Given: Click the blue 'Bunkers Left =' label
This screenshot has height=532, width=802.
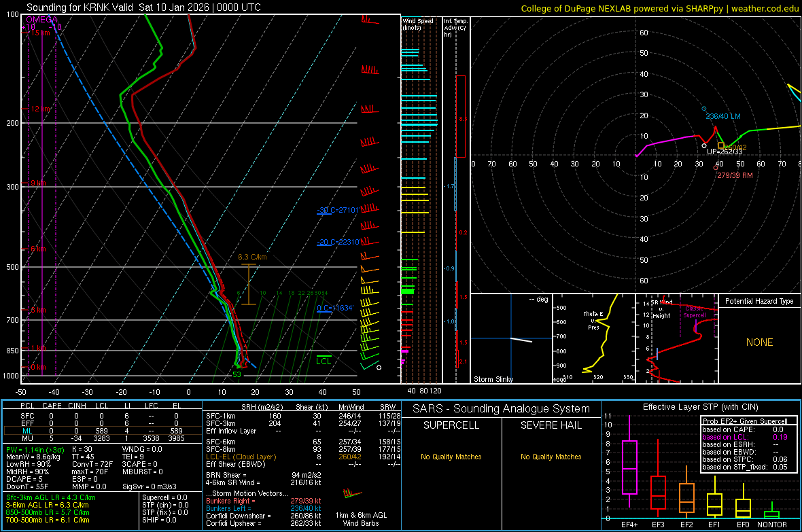Looking at the screenshot, I should click(228, 508).
